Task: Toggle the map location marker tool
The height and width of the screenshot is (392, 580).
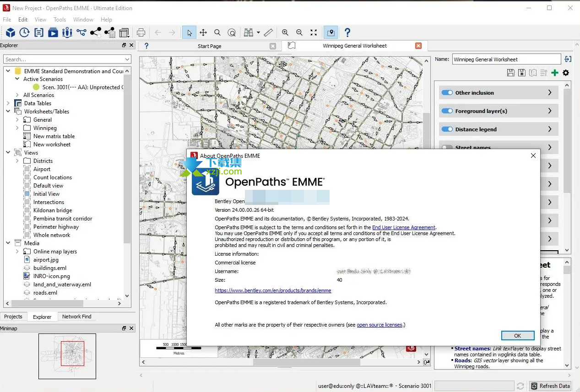Action: pyautogui.click(x=331, y=32)
